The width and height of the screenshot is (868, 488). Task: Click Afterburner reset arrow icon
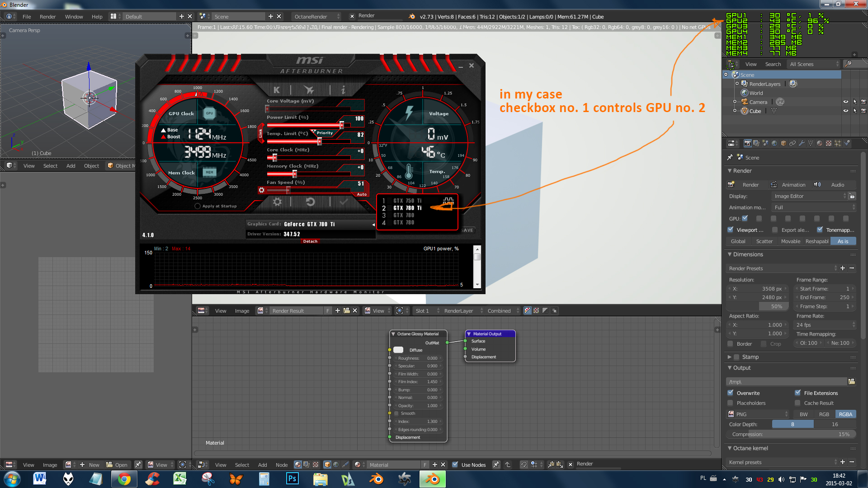pyautogui.click(x=310, y=202)
